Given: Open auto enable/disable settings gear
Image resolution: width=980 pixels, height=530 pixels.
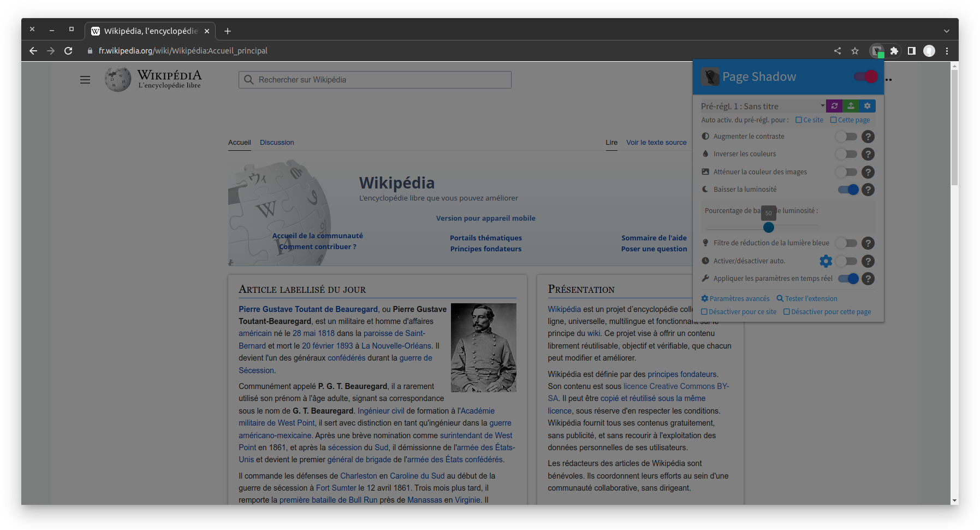Looking at the screenshot, I should pyautogui.click(x=826, y=261).
